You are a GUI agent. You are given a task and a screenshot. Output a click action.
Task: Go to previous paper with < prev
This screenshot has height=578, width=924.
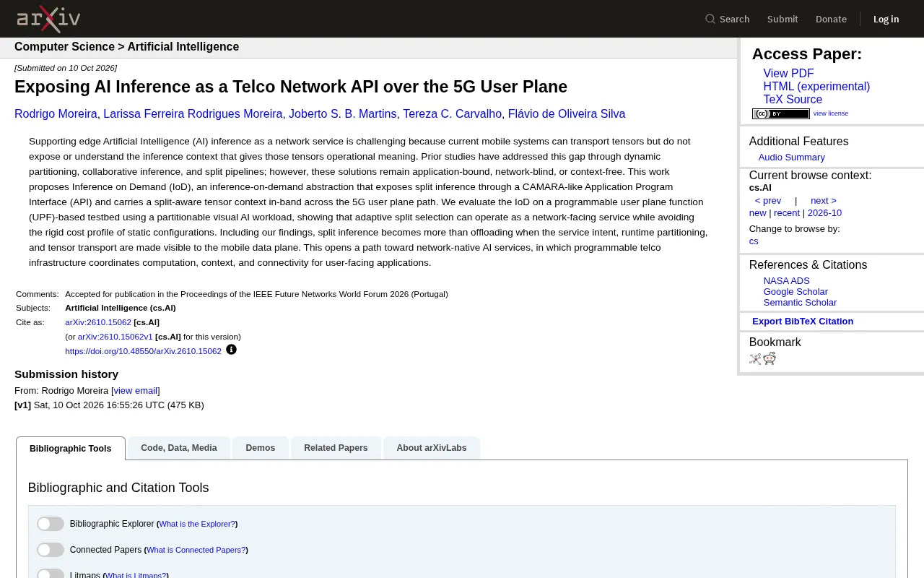point(768,201)
